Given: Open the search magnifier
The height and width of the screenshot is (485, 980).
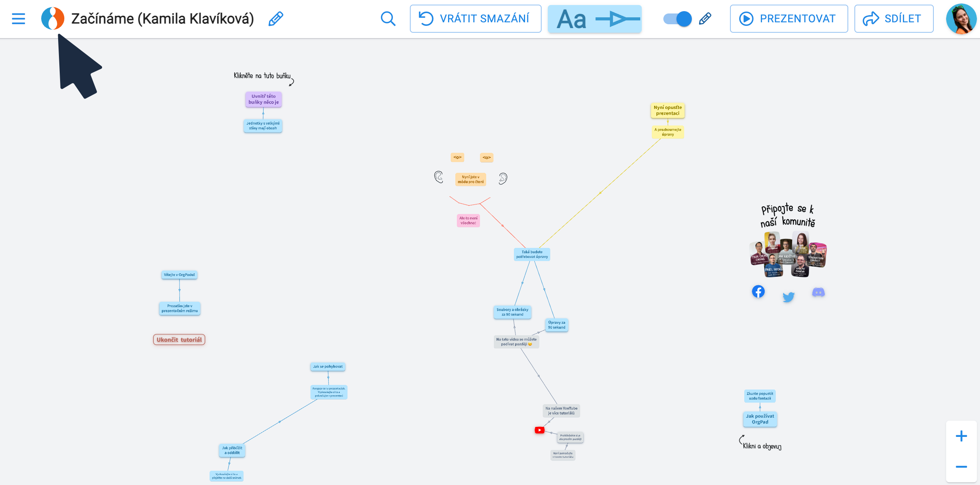Looking at the screenshot, I should point(388,18).
